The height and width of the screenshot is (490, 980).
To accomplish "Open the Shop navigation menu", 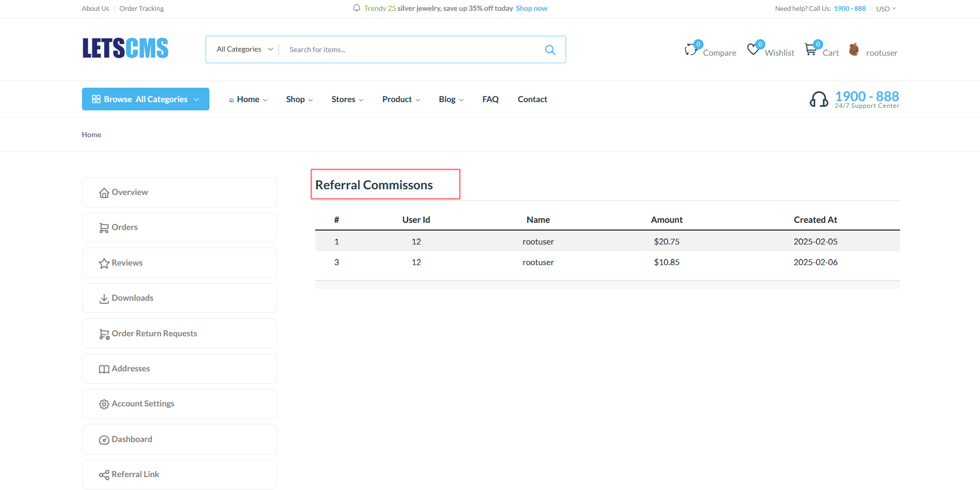I will (299, 100).
